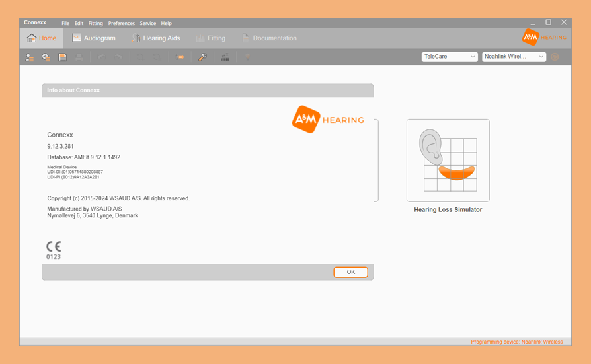Switch to the greyed Fitting tab
This screenshot has height=364, width=591.
(x=211, y=38)
